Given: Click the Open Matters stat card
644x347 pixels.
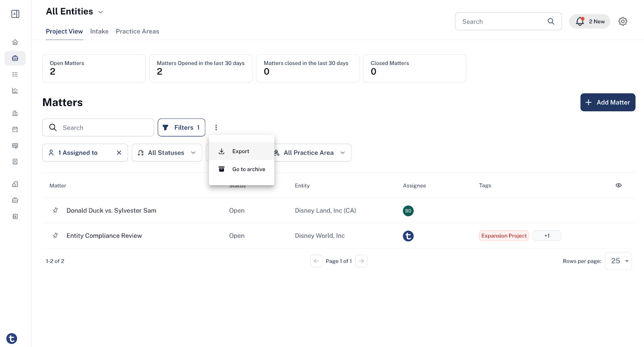Looking at the screenshot, I should (x=94, y=68).
